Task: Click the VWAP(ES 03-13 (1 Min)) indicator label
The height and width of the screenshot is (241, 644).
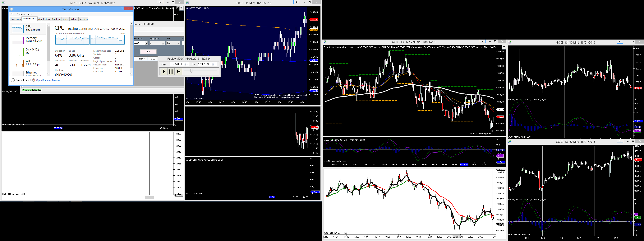Action: pyautogui.click(x=197, y=8)
